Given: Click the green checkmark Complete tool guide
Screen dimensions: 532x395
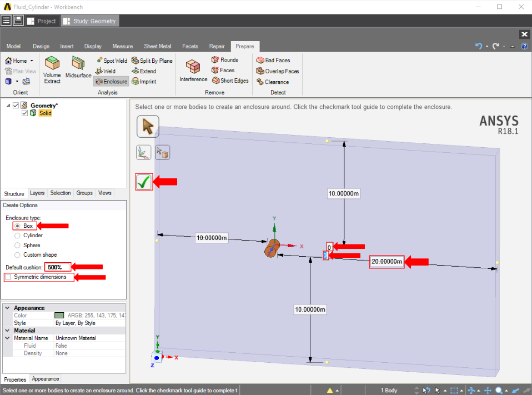Looking at the screenshot, I should pyautogui.click(x=144, y=182).
